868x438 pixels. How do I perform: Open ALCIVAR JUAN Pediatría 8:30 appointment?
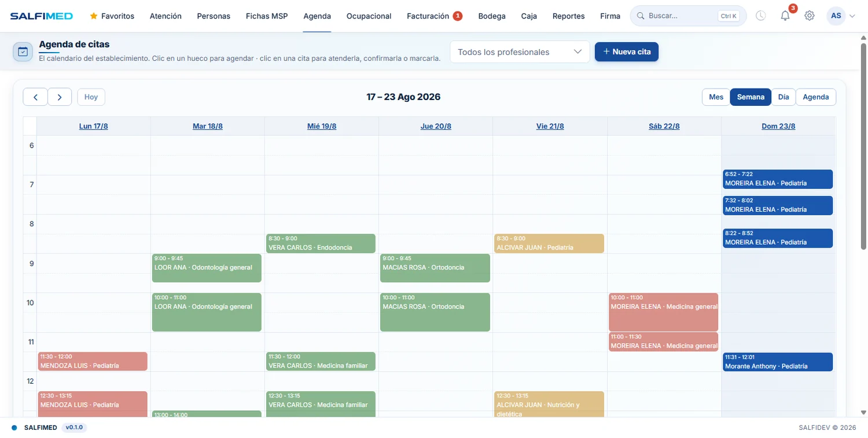point(549,243)
